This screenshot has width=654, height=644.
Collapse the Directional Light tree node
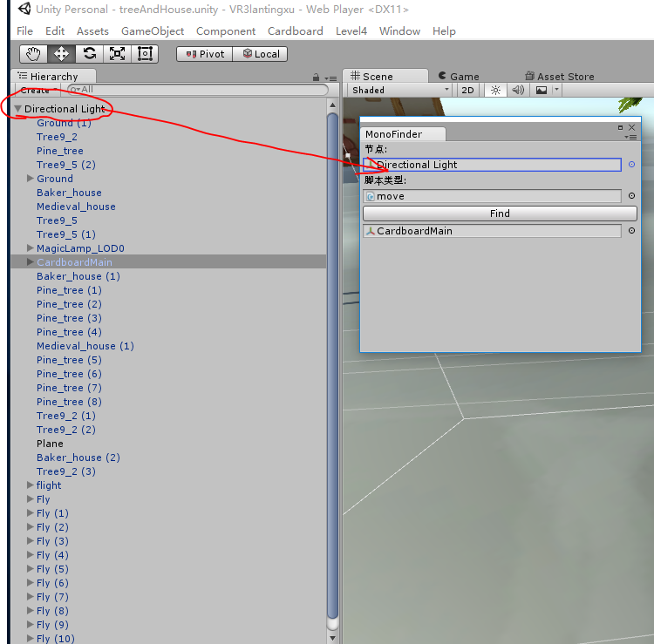18,109
